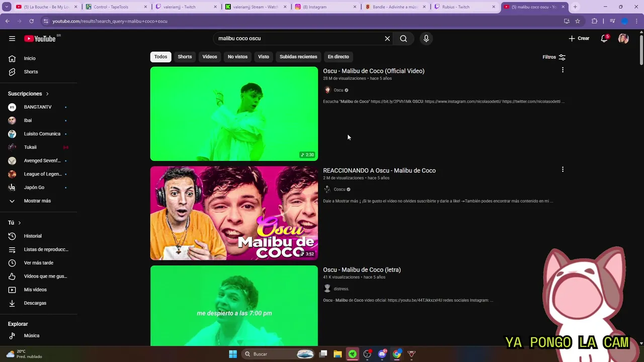Start voice search with the microphone icon

426,39
